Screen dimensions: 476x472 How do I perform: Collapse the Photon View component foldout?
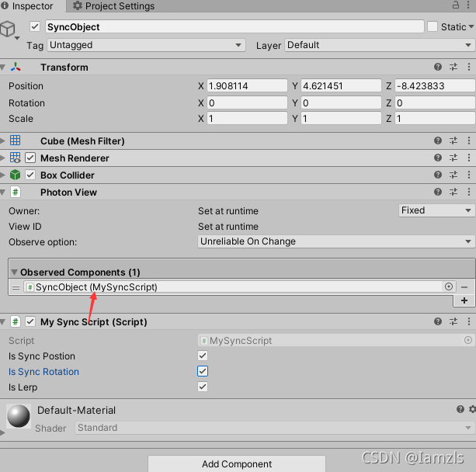pos(3,193)
